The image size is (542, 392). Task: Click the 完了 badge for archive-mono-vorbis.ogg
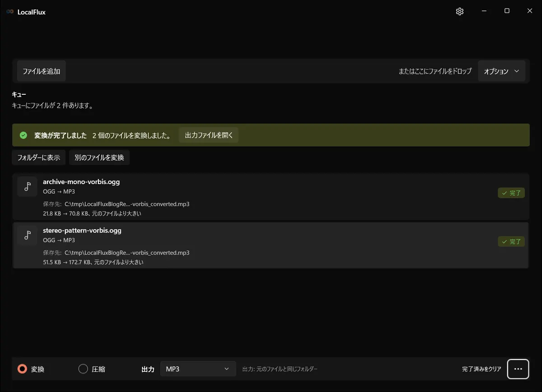click(511, 193)
